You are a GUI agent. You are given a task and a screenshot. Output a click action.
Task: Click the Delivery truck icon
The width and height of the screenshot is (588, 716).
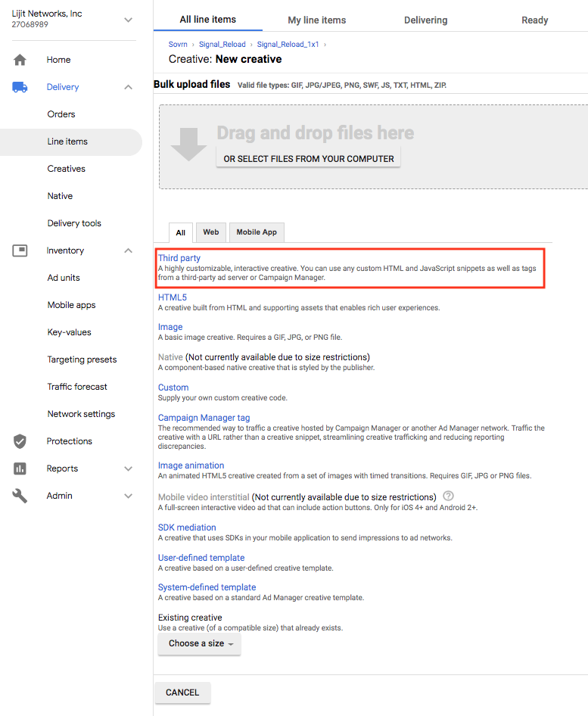click(20, 87)
